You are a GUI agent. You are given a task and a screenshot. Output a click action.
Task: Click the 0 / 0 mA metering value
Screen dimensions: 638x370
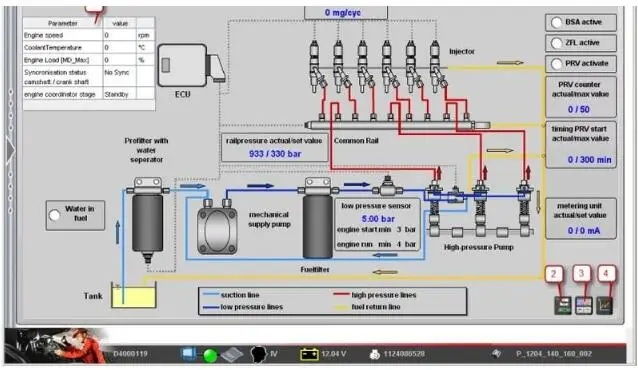click(x=584, y=231)
